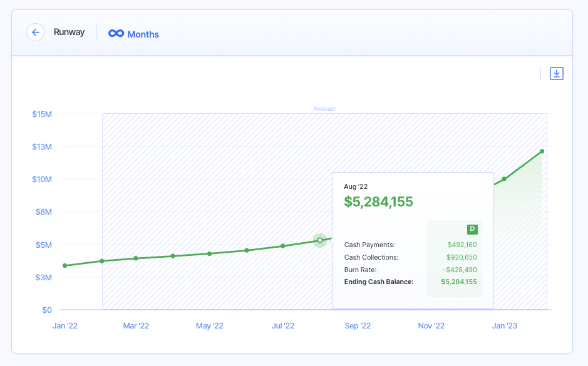
Task: Click the $5,284,155 headline amount
Action: click(x=379, y=201)
